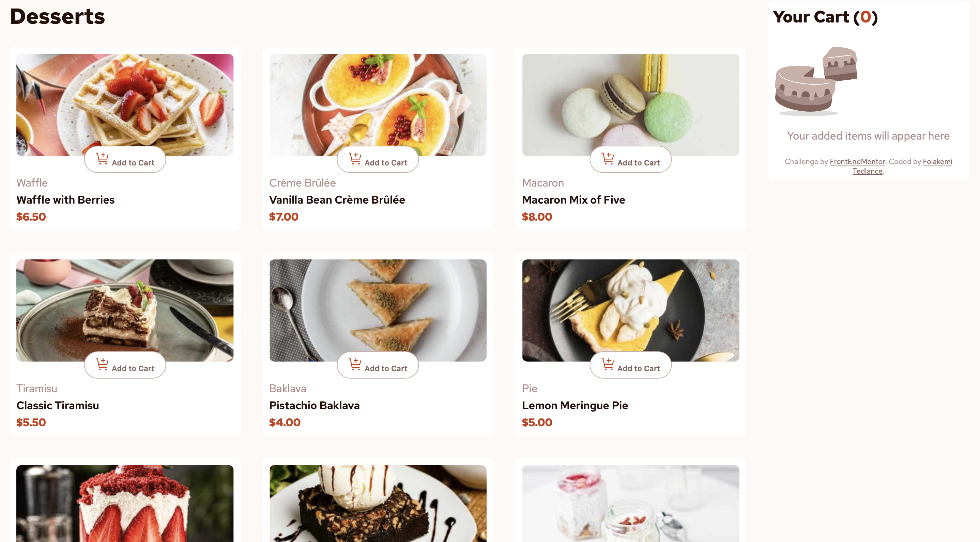
Task: Click cart icon on Tiramisu Add to Cart
Action: point(102,364)
